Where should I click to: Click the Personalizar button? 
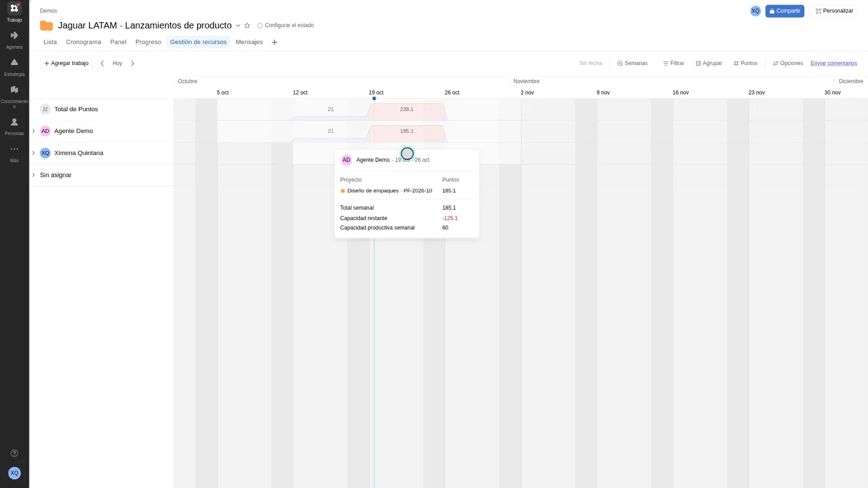click(x=834, y=11)
